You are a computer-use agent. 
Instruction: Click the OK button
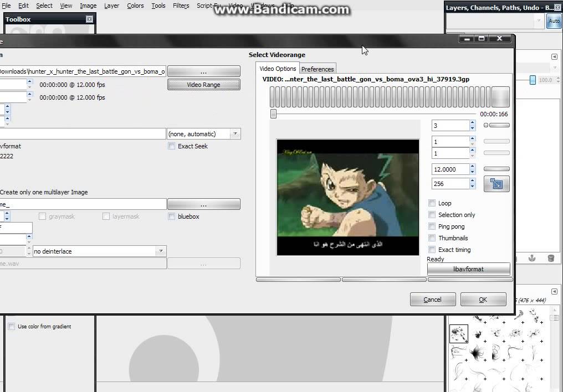[x=483, y=300]
